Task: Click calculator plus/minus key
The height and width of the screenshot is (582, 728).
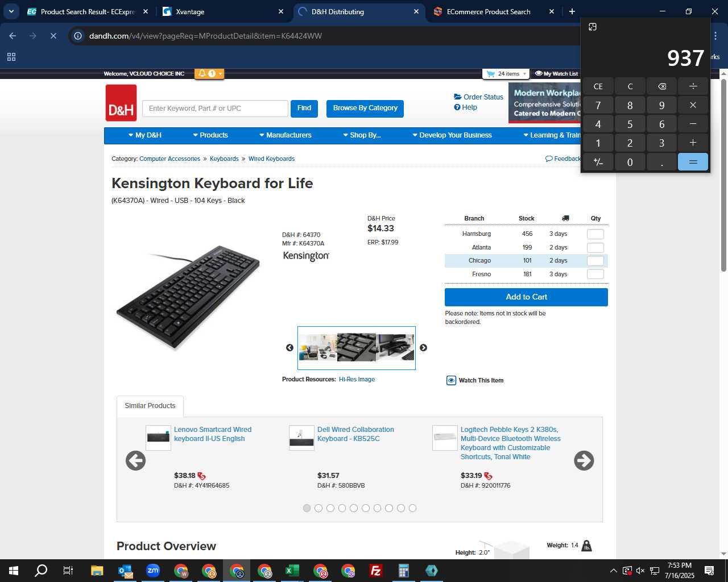Action: 598,162
